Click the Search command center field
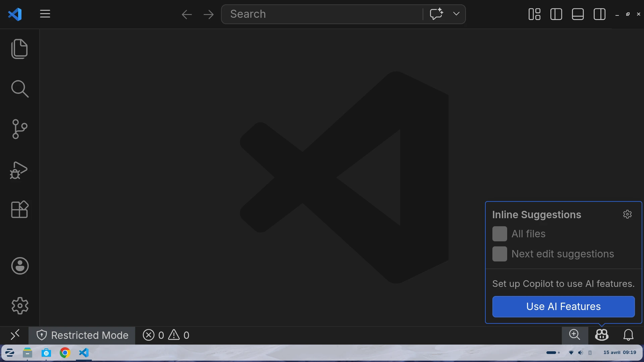 [322, 14]
